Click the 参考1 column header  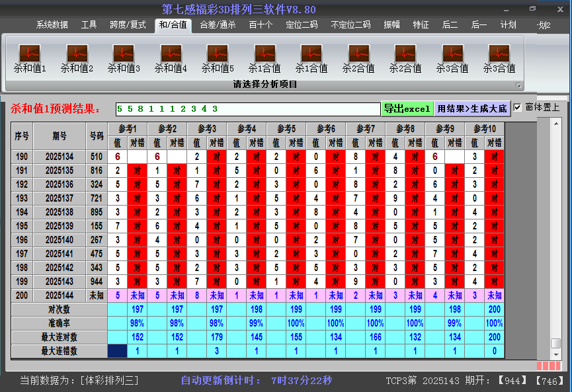[x=128, y=129]
